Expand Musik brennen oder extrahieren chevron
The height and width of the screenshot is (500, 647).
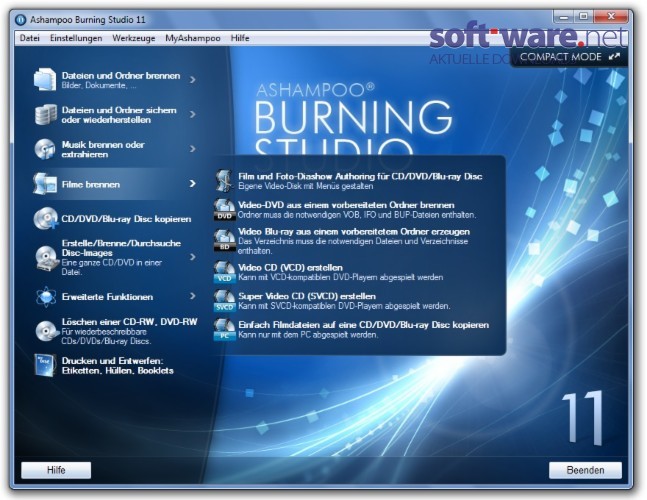193,149
